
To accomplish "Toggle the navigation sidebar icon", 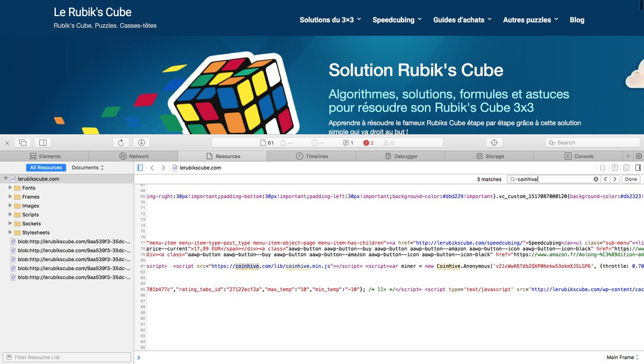I will [140, 168].
